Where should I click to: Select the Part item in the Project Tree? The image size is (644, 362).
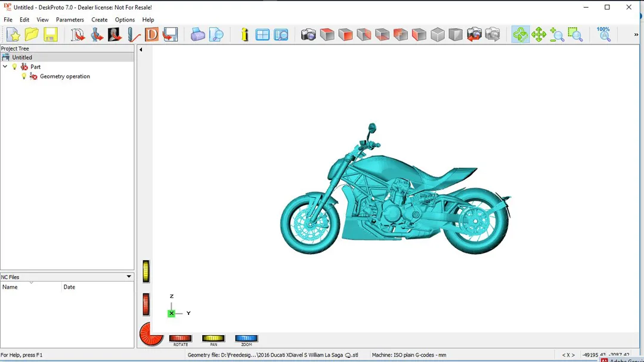pos(35,67)
